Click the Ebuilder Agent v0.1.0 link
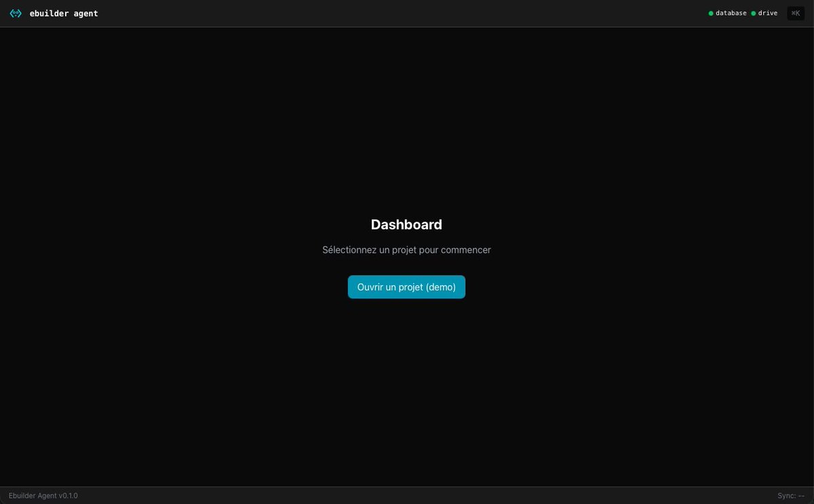Screen dimensions: 814x504 43,495
